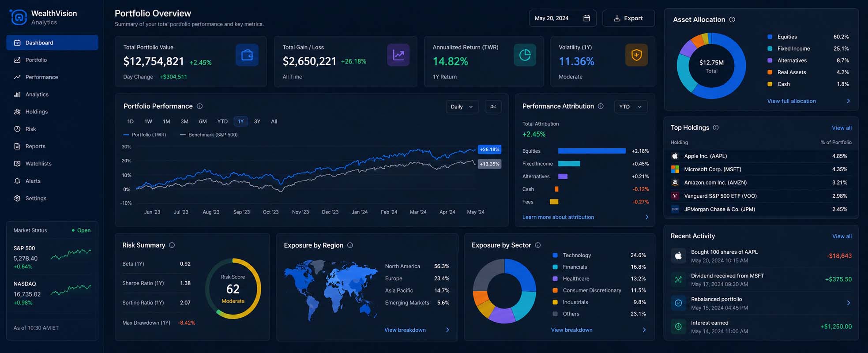The image size is (868, 353).
Task: Export the portfolio overview
Action: pos(628,18)
